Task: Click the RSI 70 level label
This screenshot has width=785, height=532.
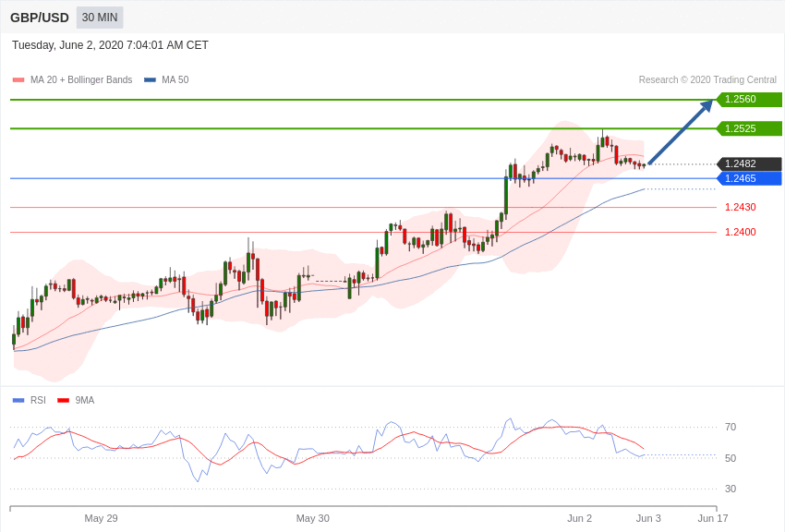Action: (731, 427)
